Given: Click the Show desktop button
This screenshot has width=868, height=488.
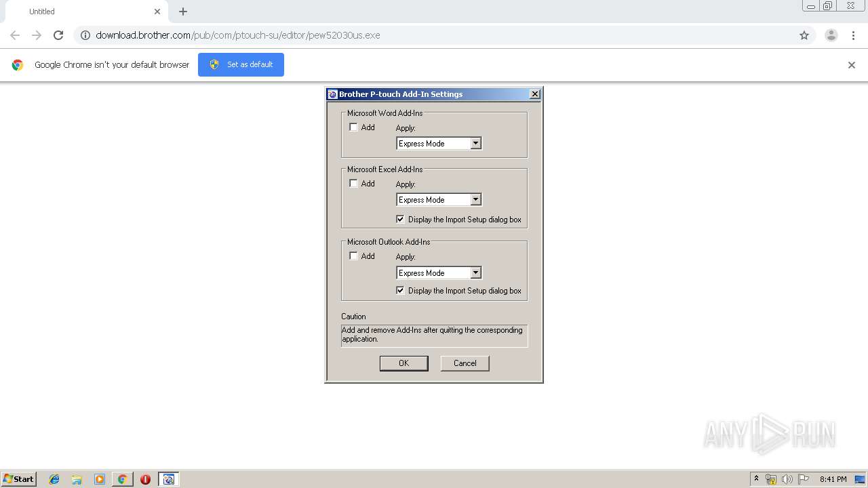Looking at the screenshot, I should coord(860,479).
